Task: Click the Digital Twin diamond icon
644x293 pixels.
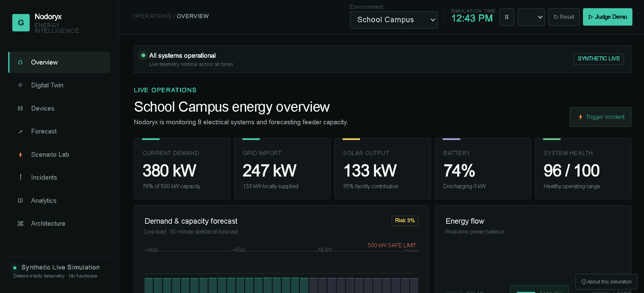Action: [x=20, y=85]
